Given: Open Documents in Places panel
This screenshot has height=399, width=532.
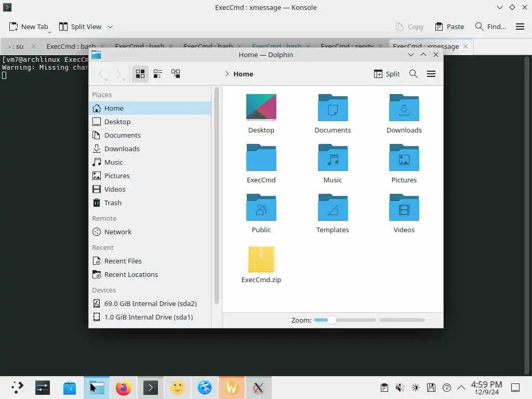Looking at the screenshot, I should 150,135.
